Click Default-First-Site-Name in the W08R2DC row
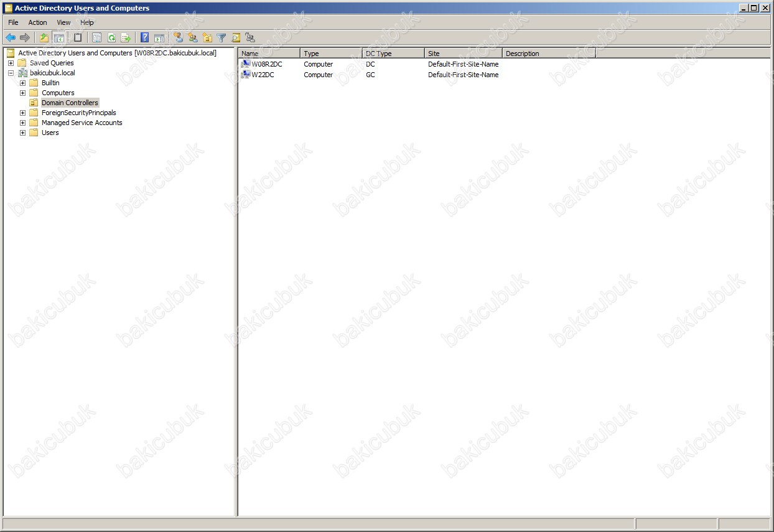The height and width of the screenshot is (532, 774). point(464,64)
